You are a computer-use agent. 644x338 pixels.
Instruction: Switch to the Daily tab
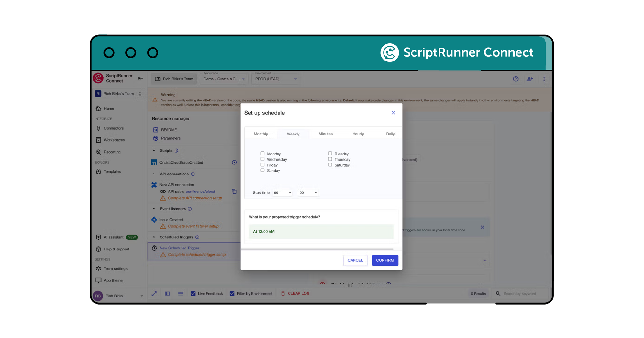(390, 134)
